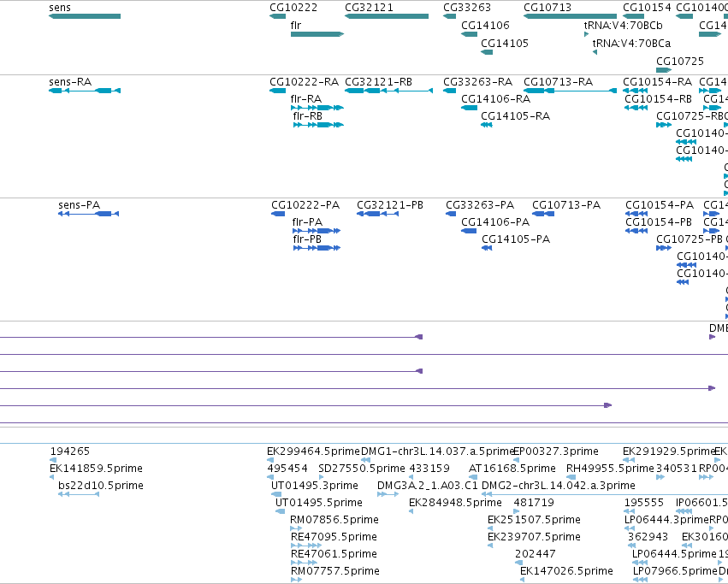
Task: Select the flr gene glyph
Action: click(x=317, y=34)
